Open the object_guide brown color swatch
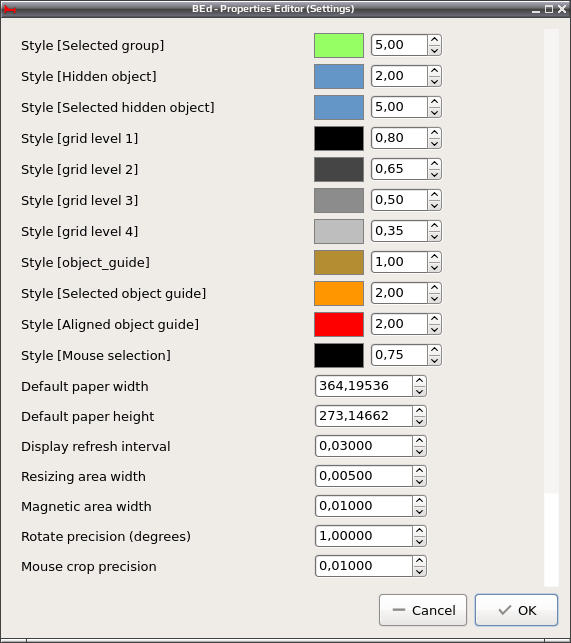 click(x=339, y=262)
